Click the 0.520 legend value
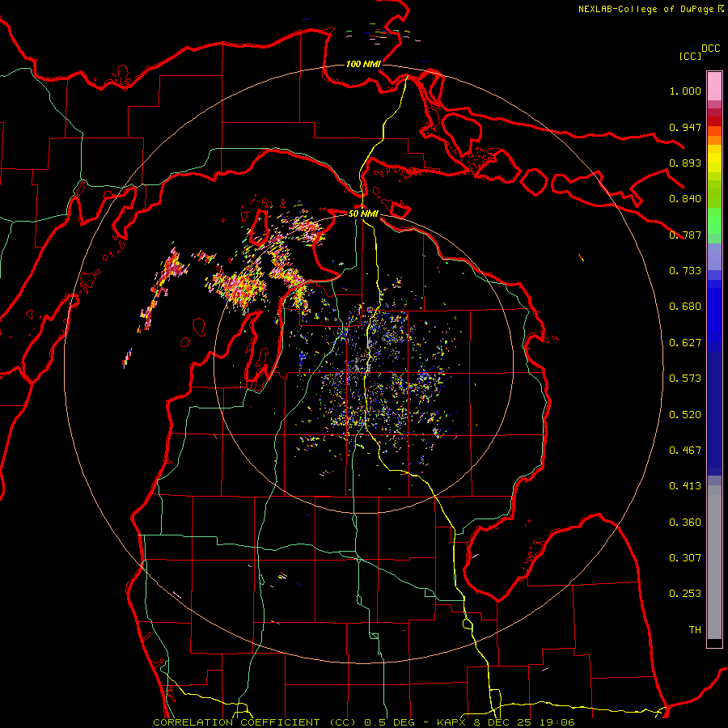The width and height of the screenshot is (728, 728). click(x=685, y=415)
